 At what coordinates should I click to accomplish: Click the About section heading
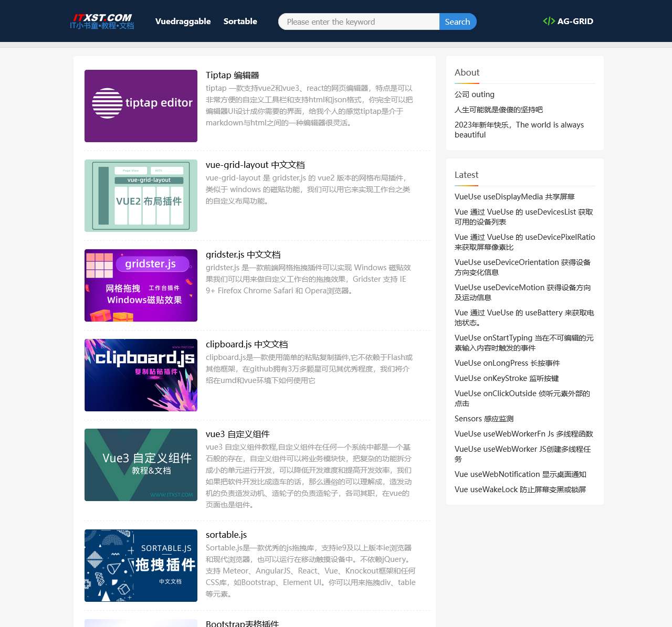(467, 72)
